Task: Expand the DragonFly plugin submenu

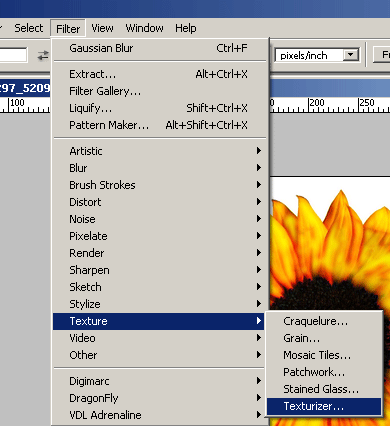Action: point(159,398)
